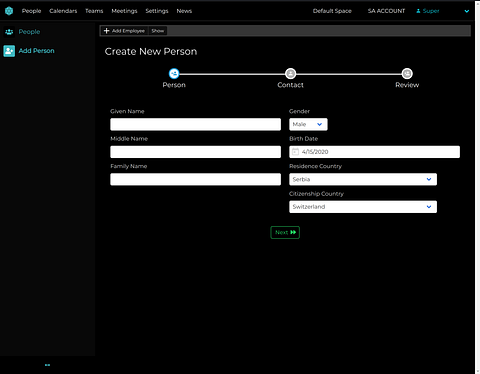Click the app logo hexagon icon

9,11
